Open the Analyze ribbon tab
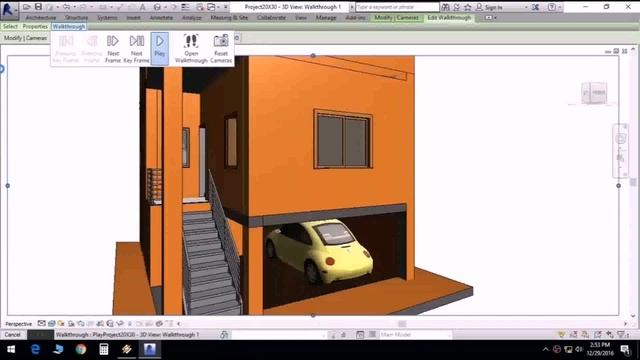Viewport: 640px width, 360px height. (191, 18)
